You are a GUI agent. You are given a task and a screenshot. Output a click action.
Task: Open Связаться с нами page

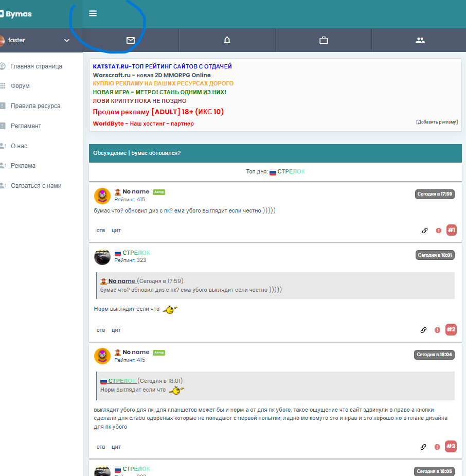(x=36, y=186)
